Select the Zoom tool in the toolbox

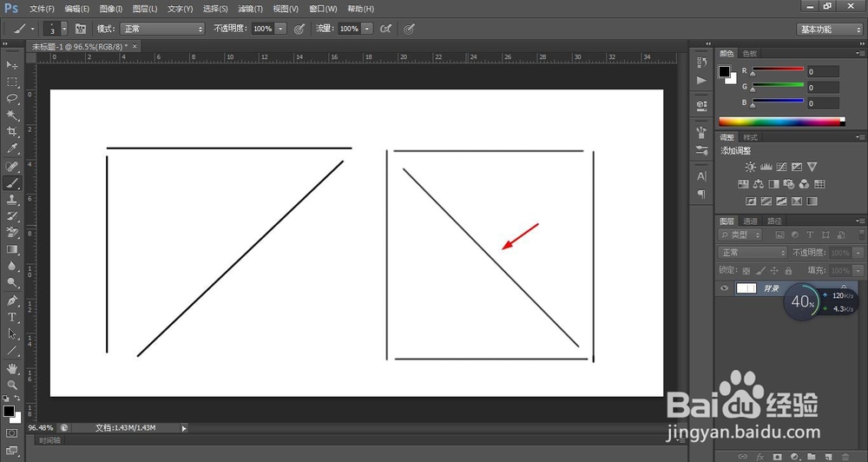pos(11,385)
